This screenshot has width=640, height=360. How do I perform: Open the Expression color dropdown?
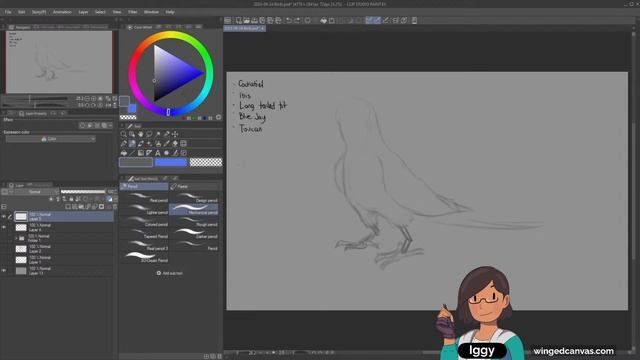click(51, 139)
